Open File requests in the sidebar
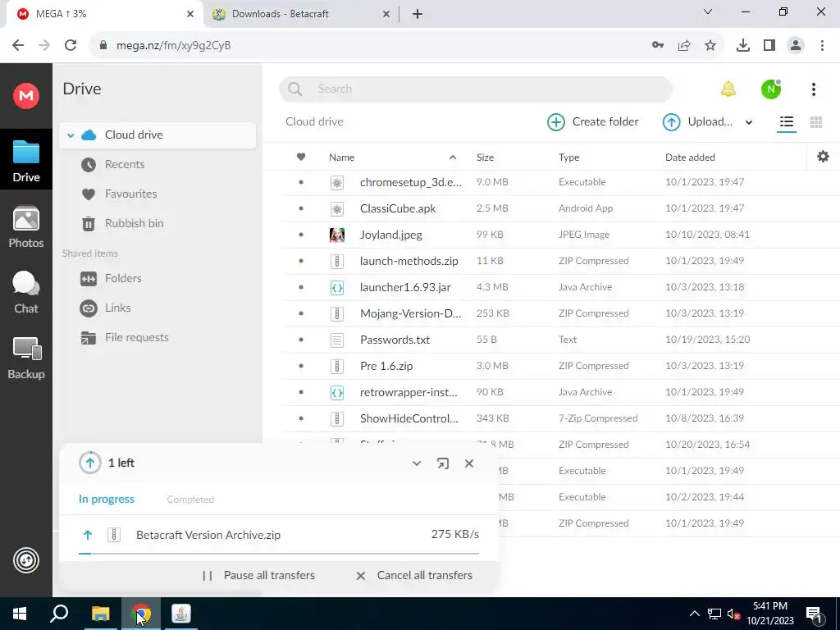The image size is (840, 630). (137, 337)
